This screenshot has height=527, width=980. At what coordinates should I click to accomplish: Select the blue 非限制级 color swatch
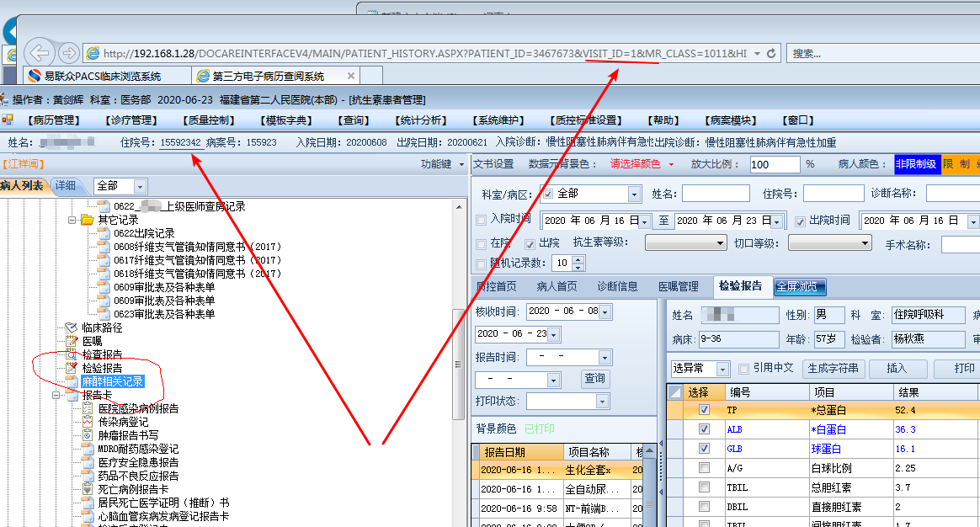[x=917, y=164]
